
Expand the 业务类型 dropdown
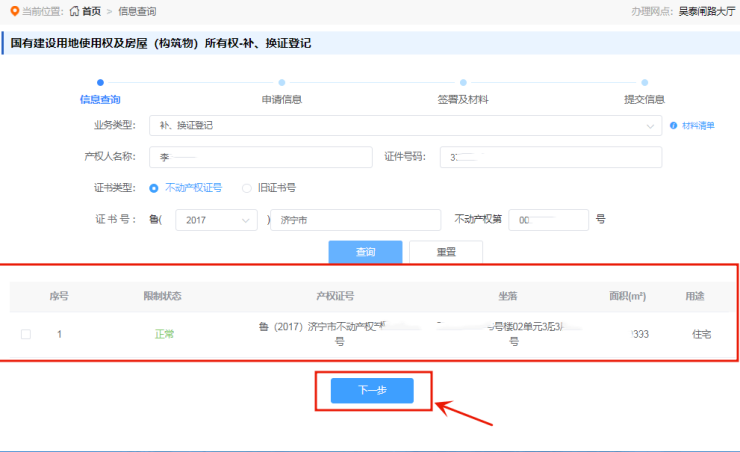649,126
